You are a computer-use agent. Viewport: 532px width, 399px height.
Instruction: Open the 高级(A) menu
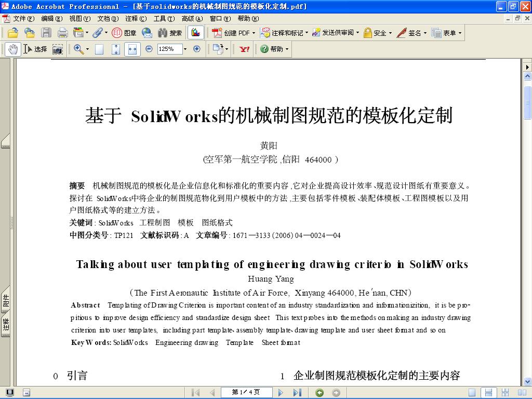coord(192,18)
